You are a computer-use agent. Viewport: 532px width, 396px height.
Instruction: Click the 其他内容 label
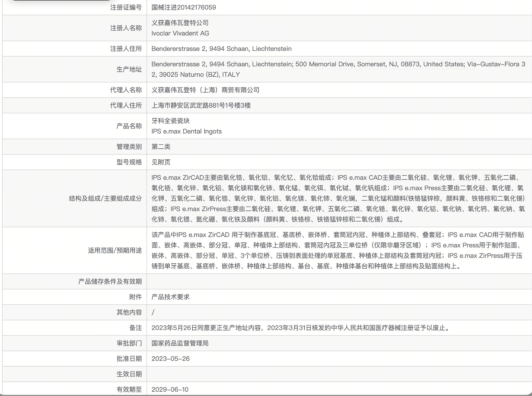129,312
